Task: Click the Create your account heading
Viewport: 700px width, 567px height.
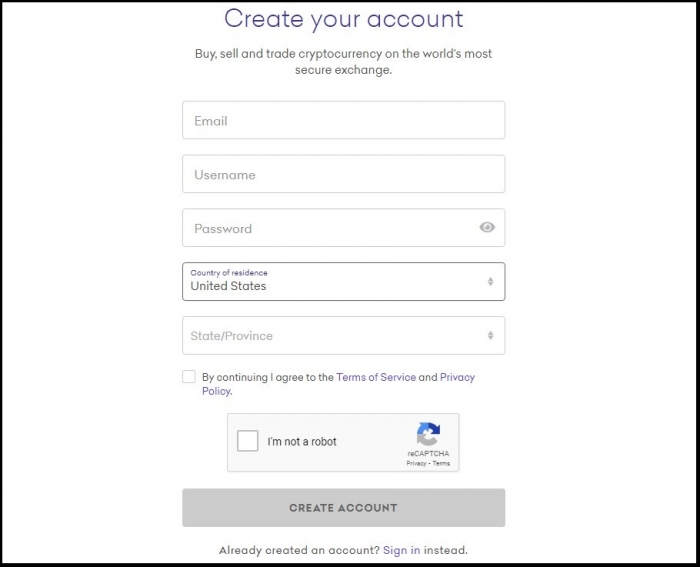Action: pyautogui.click(x=343, y=19)
